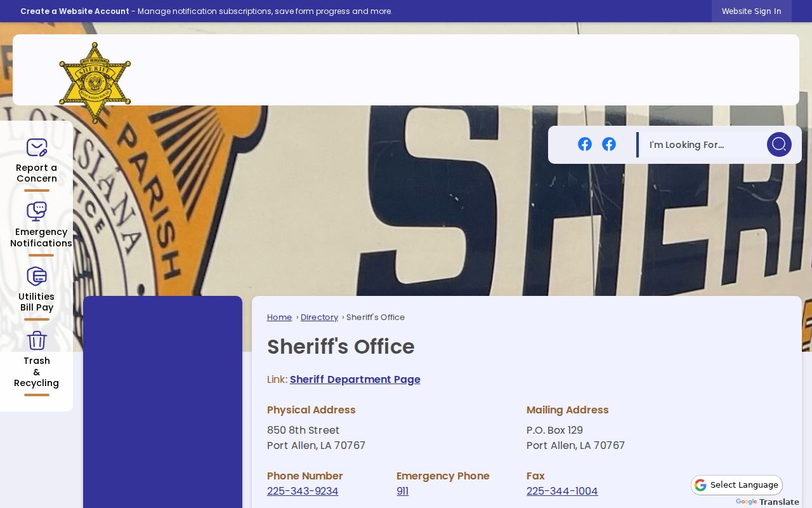The height and width of the screenshot is (508, 812).
Task: Click the Google logo in language selector
Action: pyautogui.click(x=700, y=485)
